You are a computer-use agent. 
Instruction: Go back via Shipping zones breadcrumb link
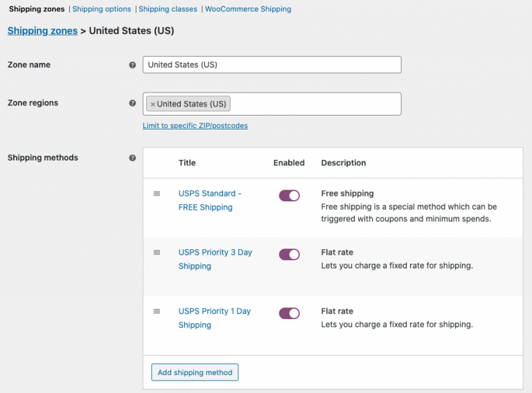43,31
